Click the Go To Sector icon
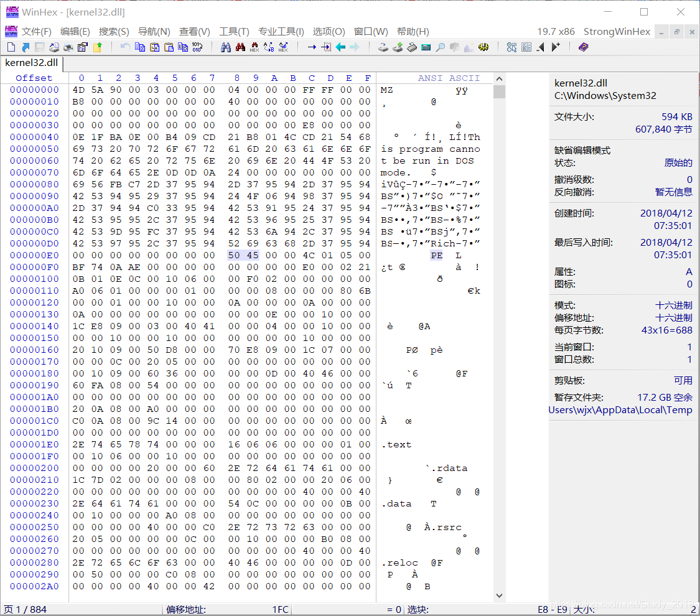The image size is (700, 616). (326, 47)
